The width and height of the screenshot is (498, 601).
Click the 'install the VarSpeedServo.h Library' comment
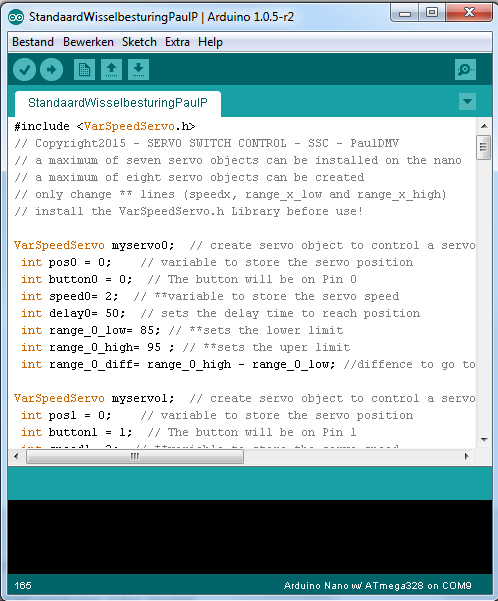coord(188,211)
